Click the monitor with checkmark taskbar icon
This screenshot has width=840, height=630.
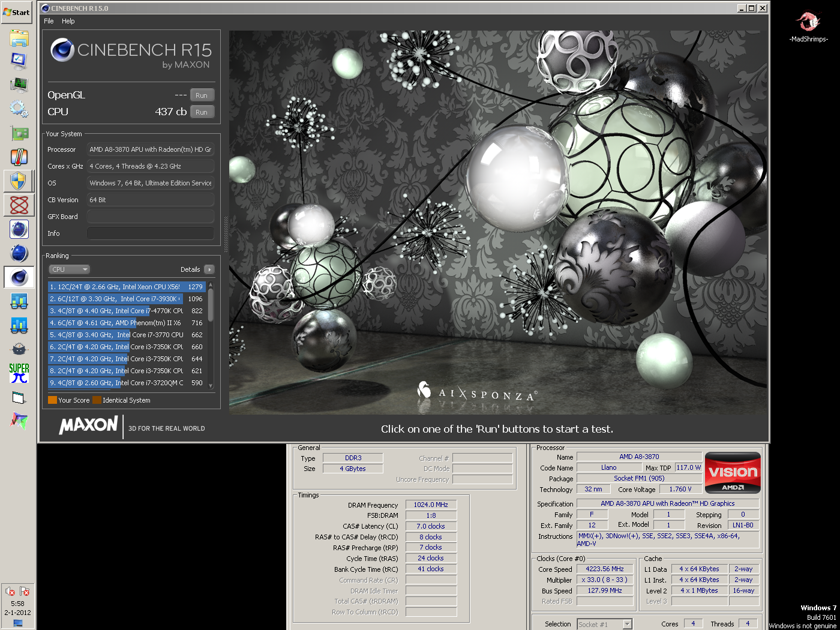pos(19,60)
